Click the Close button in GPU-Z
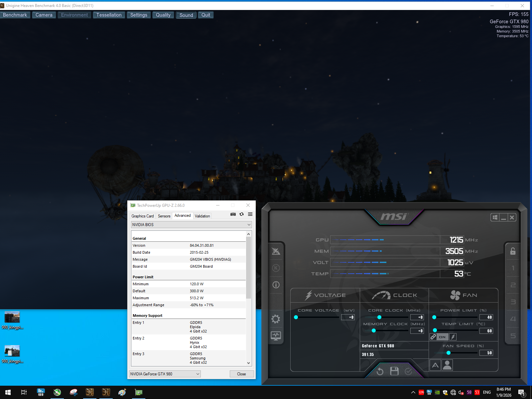 (x=242, y=374)
